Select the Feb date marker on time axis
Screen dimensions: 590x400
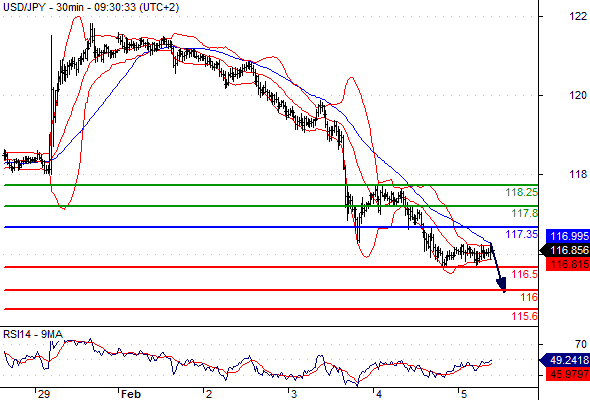coord(131,394)
